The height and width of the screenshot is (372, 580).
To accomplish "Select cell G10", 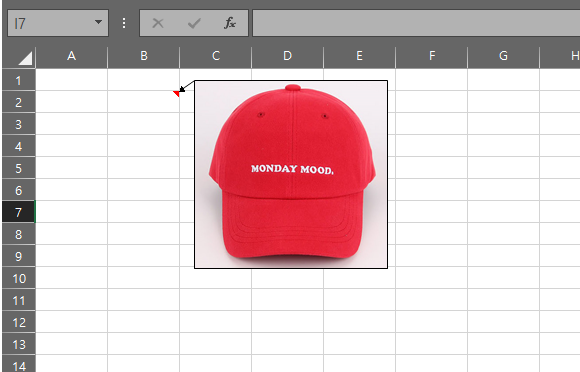I will point(503,278).
